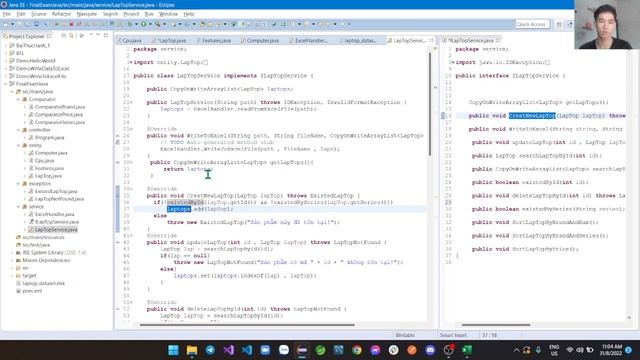Image resolution: width=640 pixels, height=360 pixels.
Task: Click the right editor's horizontal scrollbar
Action: (x=496, y=325)
